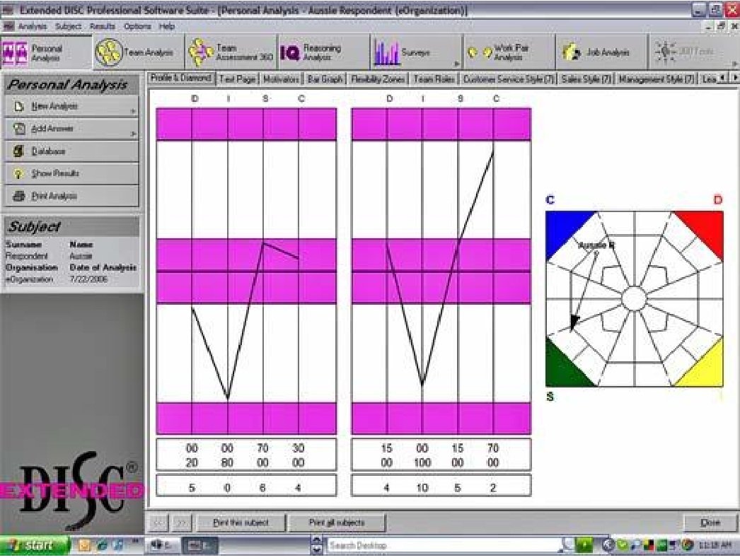Switch to the Flexibility Zones tab

[x=378, y=79]
